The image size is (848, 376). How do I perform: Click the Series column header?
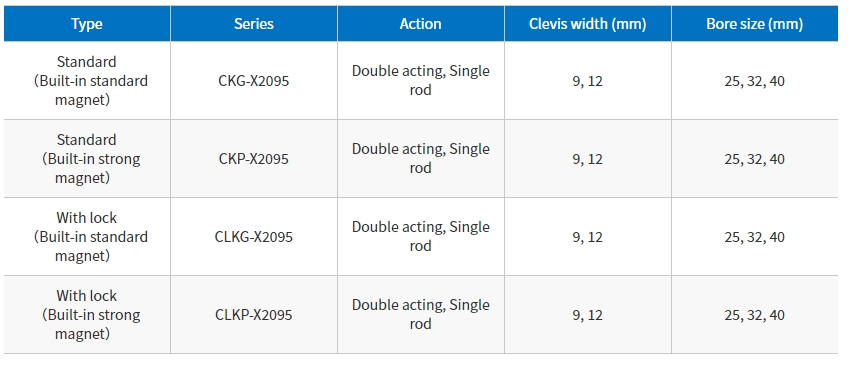[x=254, y=24]
